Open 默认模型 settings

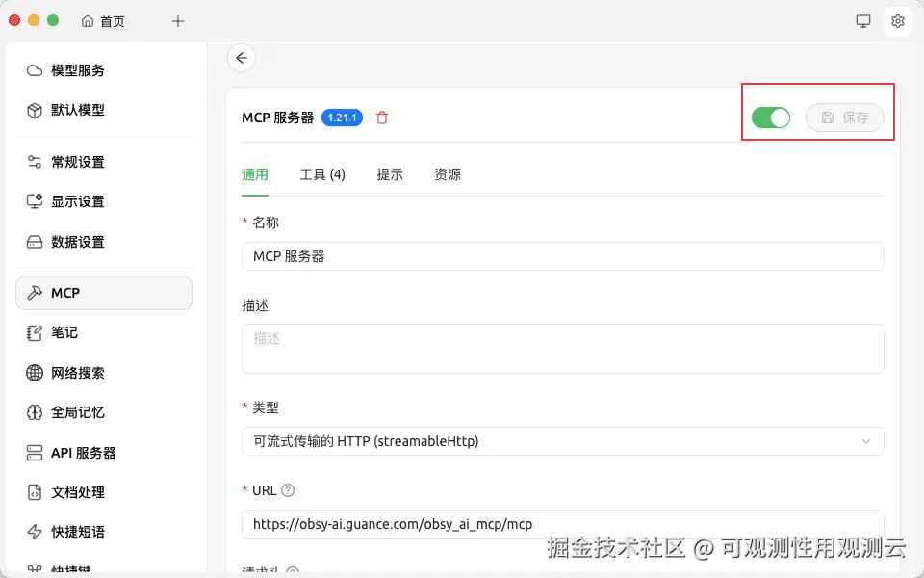(104, 110)
